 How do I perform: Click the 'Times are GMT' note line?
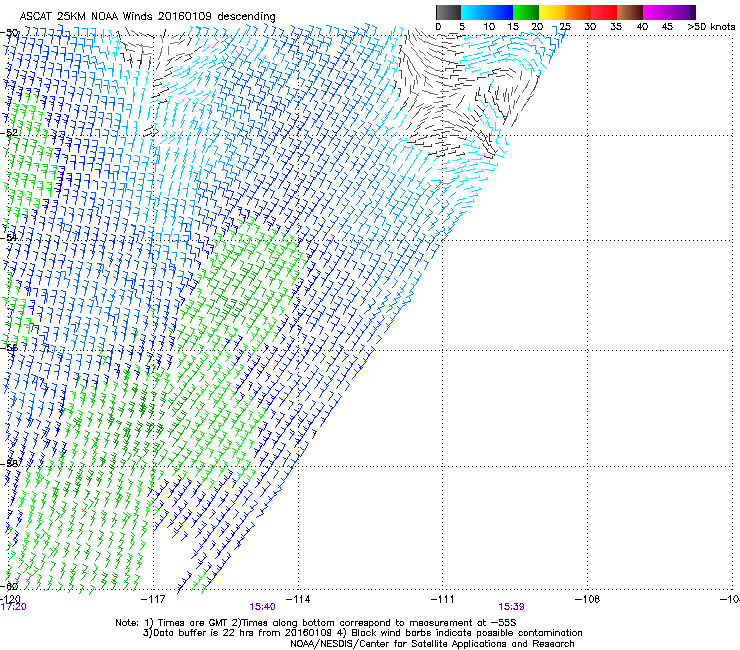[316, 623]
